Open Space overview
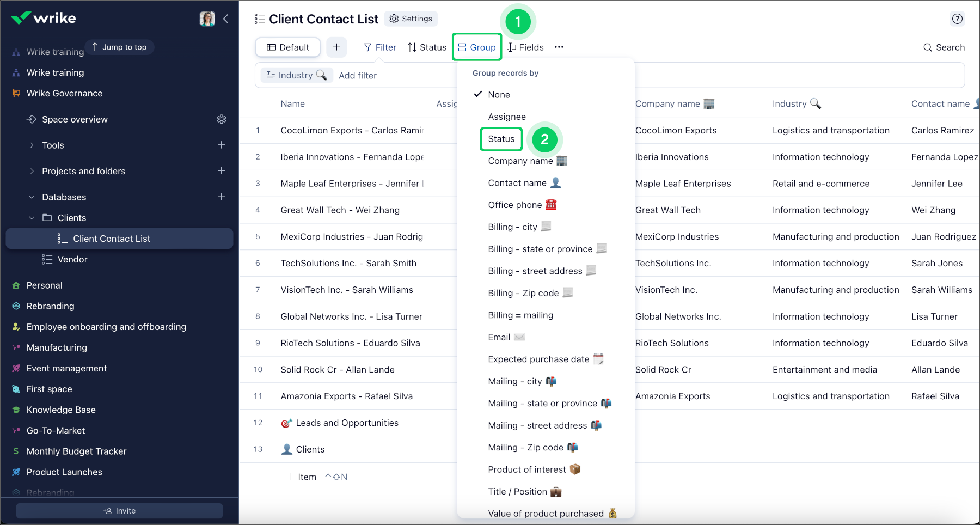Viewport: 980px width, 525px height. click(75, 119)
